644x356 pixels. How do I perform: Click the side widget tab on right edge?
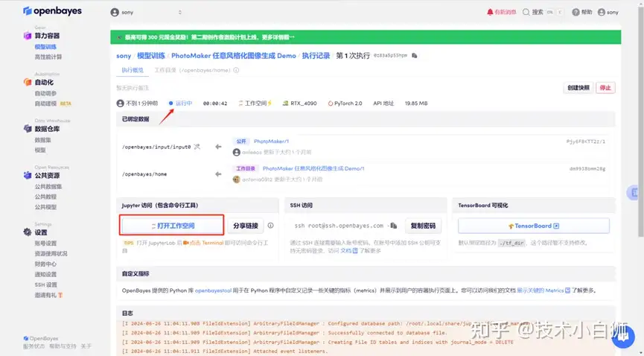[634, 192]
